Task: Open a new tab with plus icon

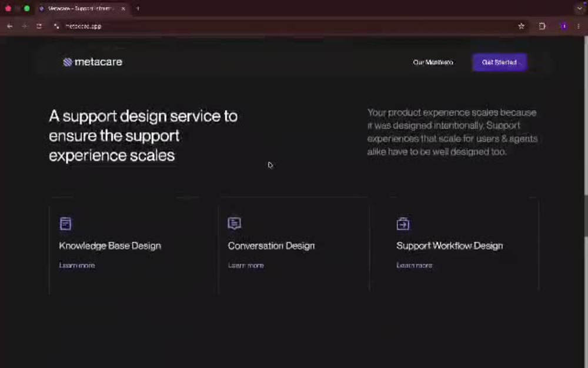Action: click(138, 8)
